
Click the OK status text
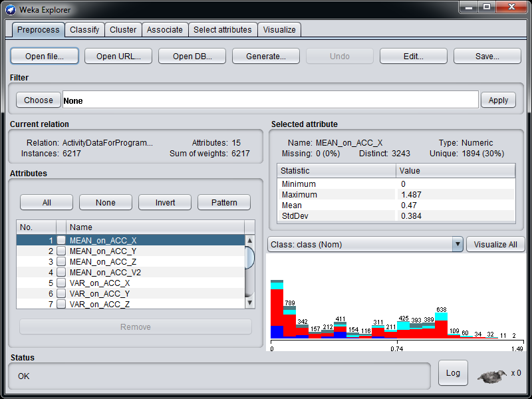[24, 376]
